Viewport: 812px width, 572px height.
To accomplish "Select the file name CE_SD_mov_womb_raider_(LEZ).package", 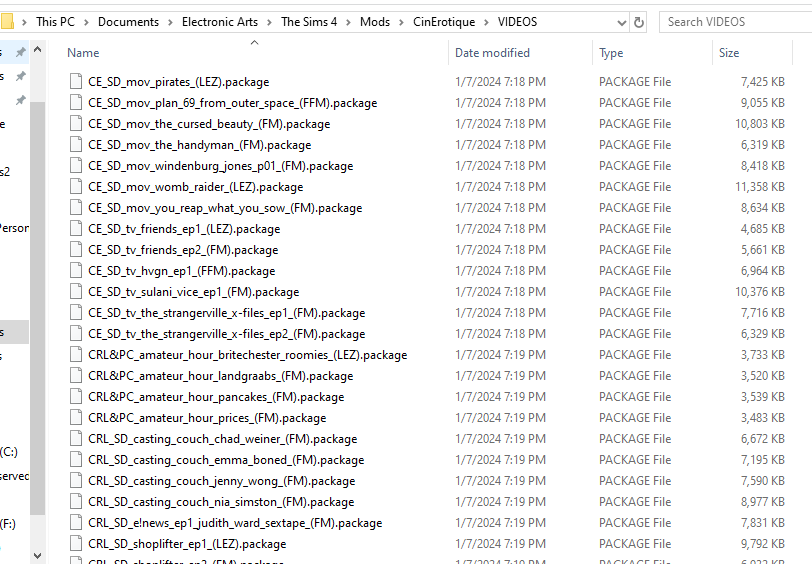I will [x=196, y=187].
